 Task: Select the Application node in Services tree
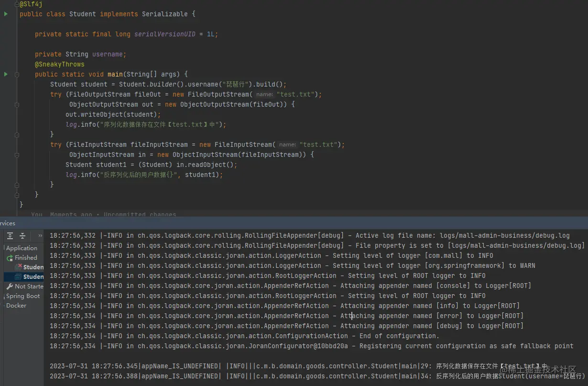pos(22,248)
